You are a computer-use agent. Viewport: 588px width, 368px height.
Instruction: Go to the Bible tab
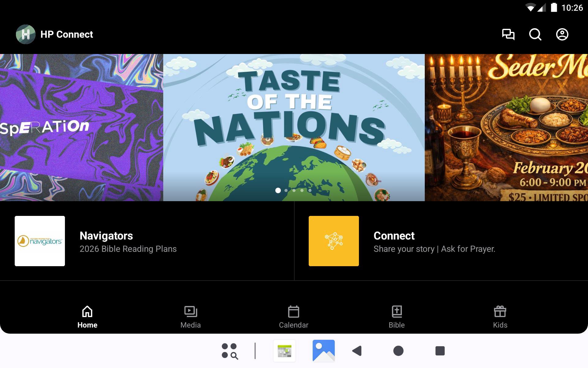point(397,317)
